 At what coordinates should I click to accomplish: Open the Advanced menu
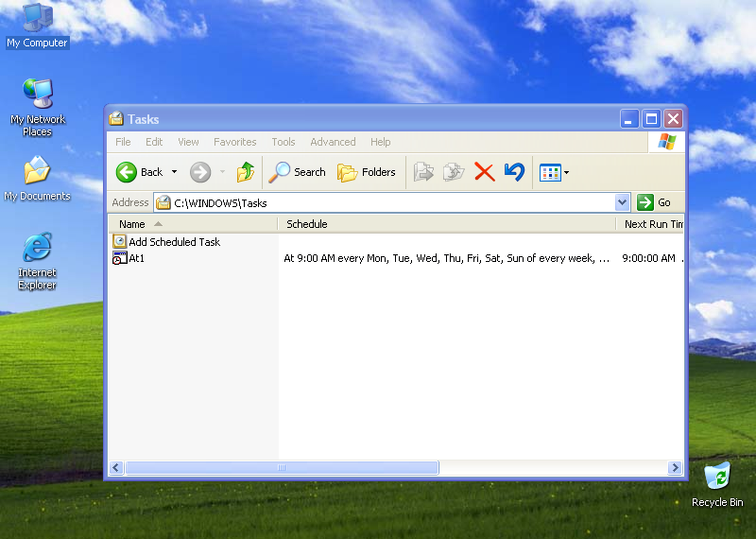click(x=333, y=142)
